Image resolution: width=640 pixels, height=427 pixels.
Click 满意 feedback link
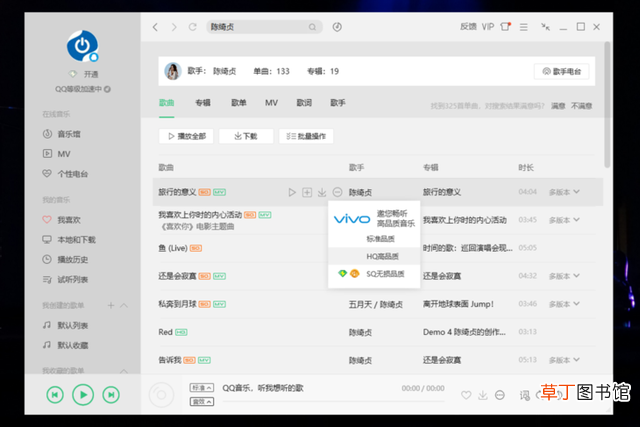tap(558, 106)
